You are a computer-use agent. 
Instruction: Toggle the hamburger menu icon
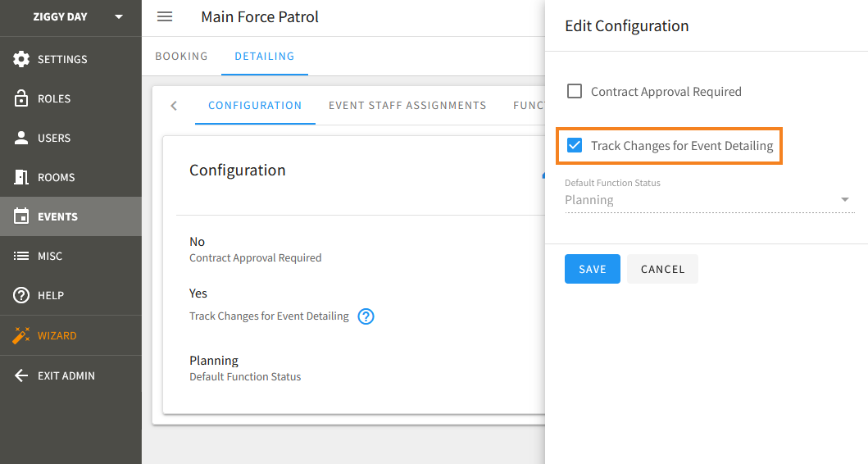coord(165,17)
